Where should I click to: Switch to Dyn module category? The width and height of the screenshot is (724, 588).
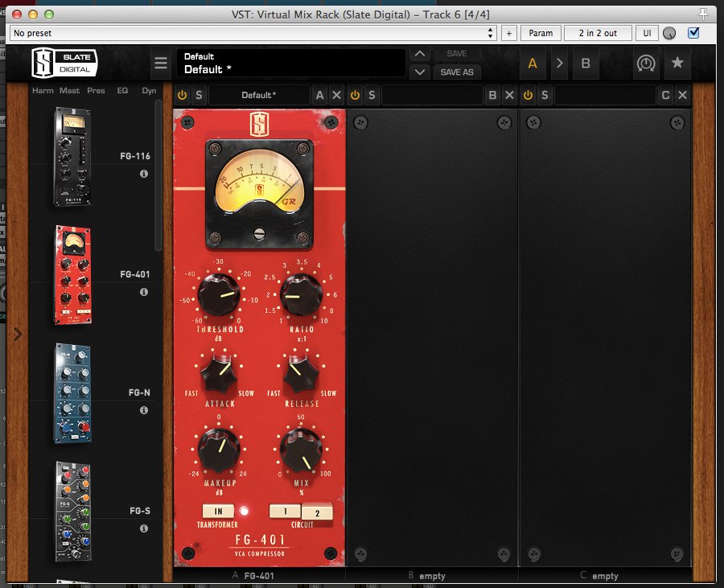tap(149, 90)
